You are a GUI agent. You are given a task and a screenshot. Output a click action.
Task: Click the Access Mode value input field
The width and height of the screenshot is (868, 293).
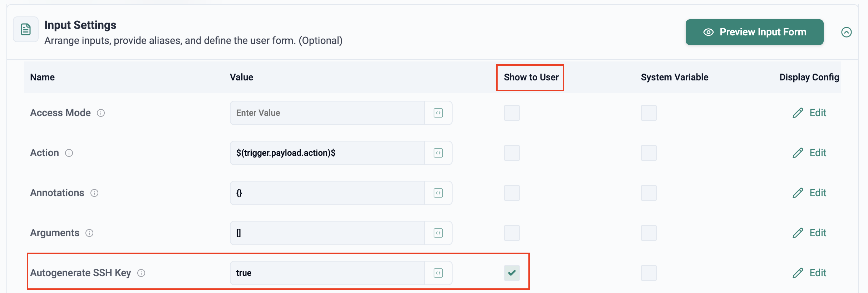point(327,113)
